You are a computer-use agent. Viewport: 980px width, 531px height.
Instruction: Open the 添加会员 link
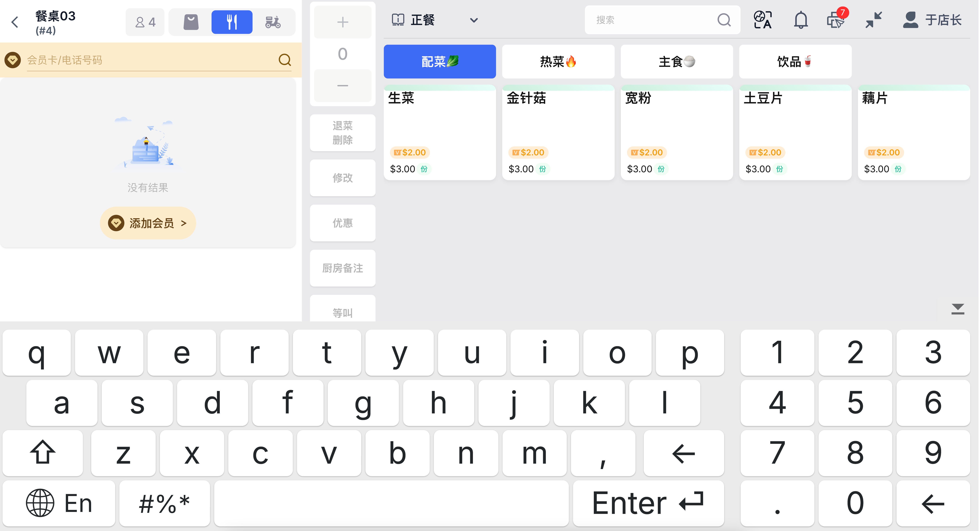coord(148,223)
